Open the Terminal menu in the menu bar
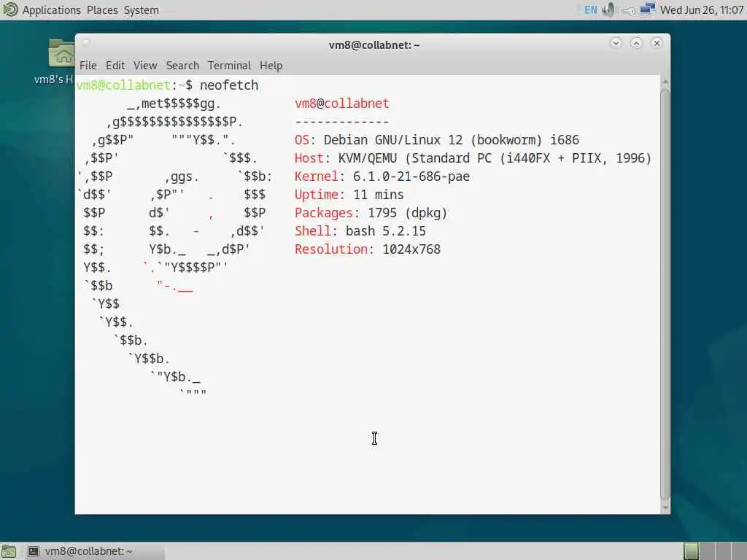 (229, 65)
